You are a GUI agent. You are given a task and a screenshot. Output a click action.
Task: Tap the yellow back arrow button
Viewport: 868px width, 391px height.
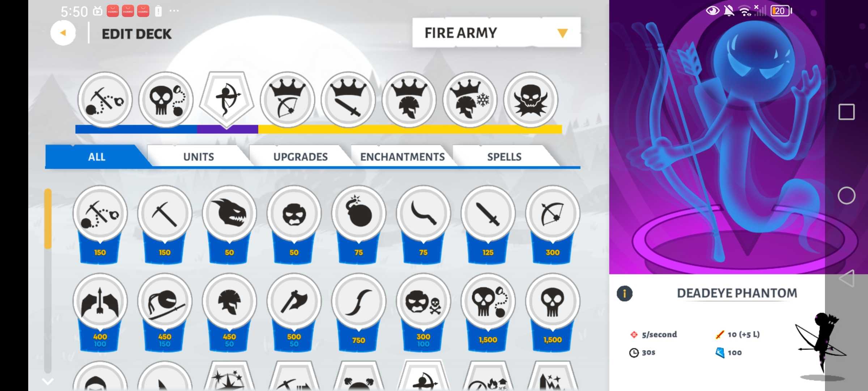(x=63, y=33)
